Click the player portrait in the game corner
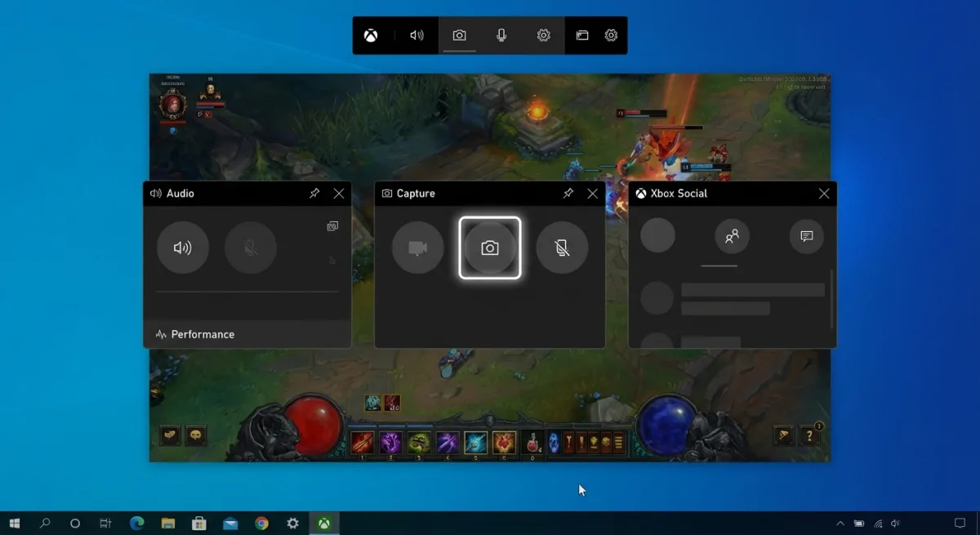 tap(172, 105)
